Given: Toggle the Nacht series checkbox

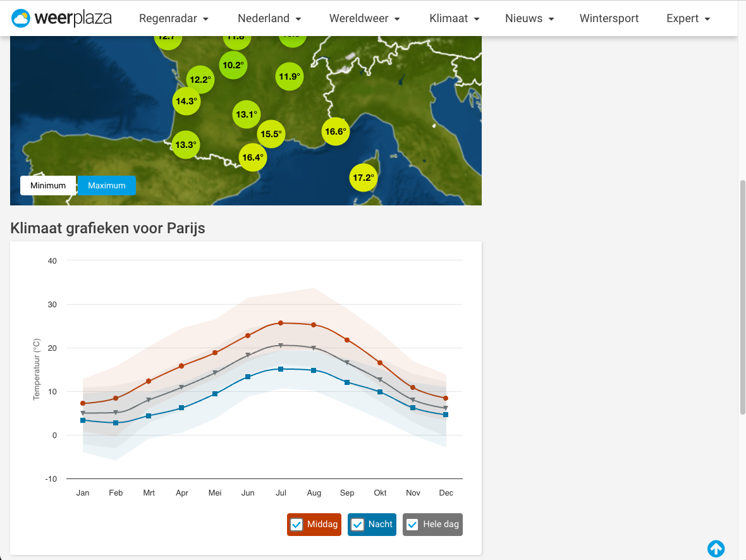Looking at the screenshot, I should click(357, 525).
